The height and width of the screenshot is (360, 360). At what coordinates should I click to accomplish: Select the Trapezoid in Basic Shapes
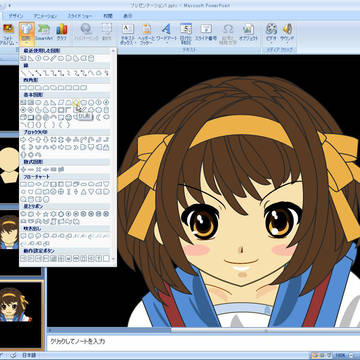tap(68, 103)
